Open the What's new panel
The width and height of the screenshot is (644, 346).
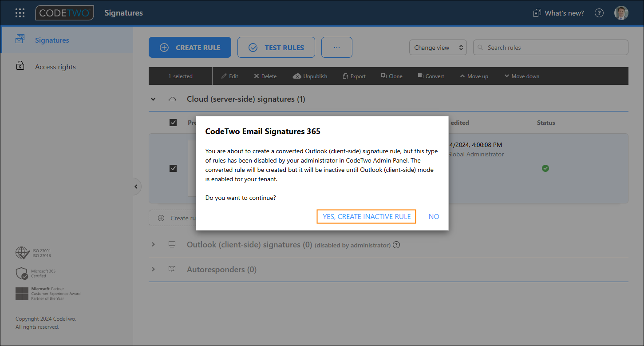[x=558, y=13]
